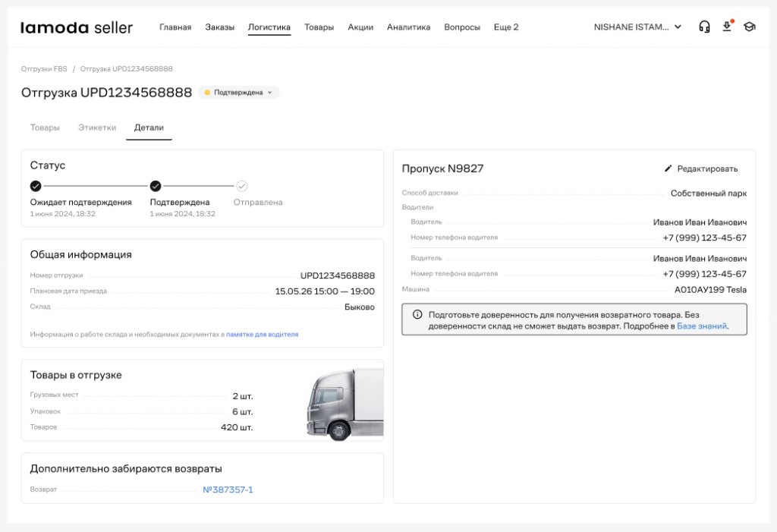Viewport: 777px width, 532px height.
Task: Select the Детали tab
Action: coord(149,127)
